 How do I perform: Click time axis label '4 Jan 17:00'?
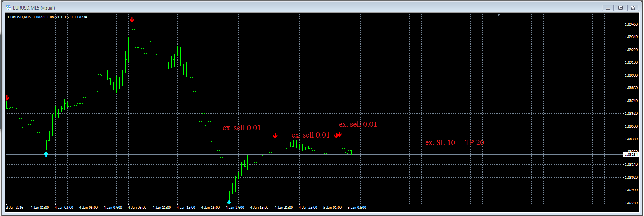(235, 208)
